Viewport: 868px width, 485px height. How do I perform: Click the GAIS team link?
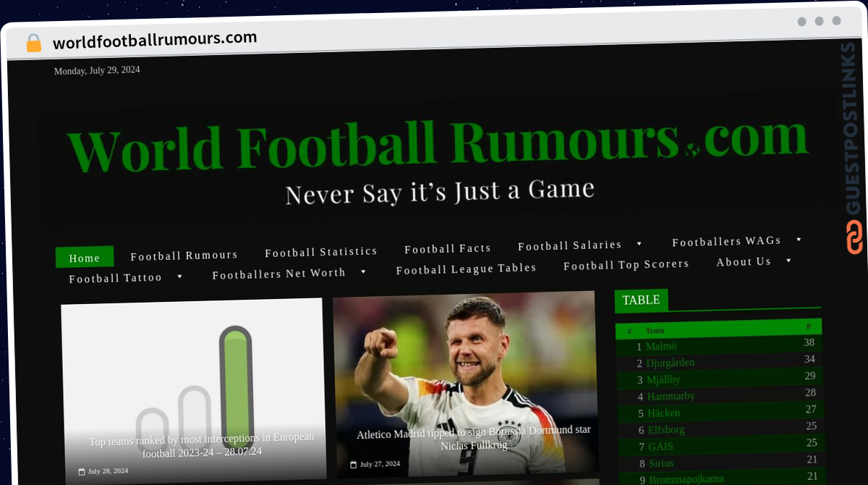pos(661,446)
